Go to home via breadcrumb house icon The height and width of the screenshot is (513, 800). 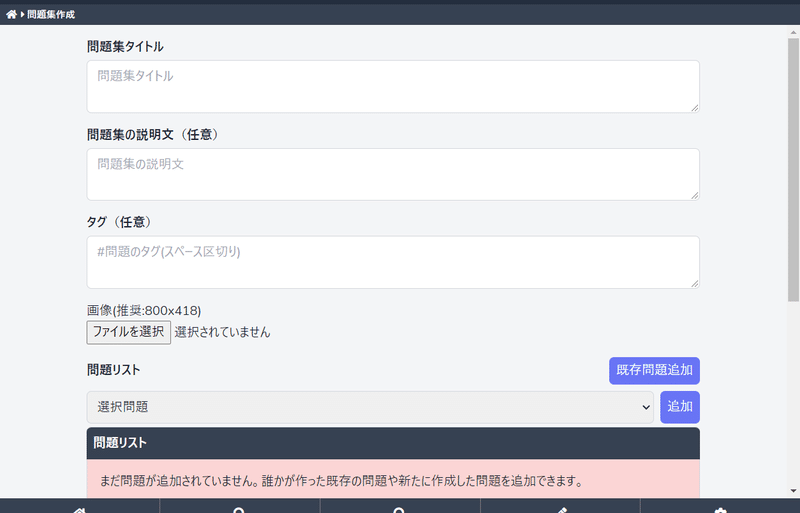(x=11, y=14)
